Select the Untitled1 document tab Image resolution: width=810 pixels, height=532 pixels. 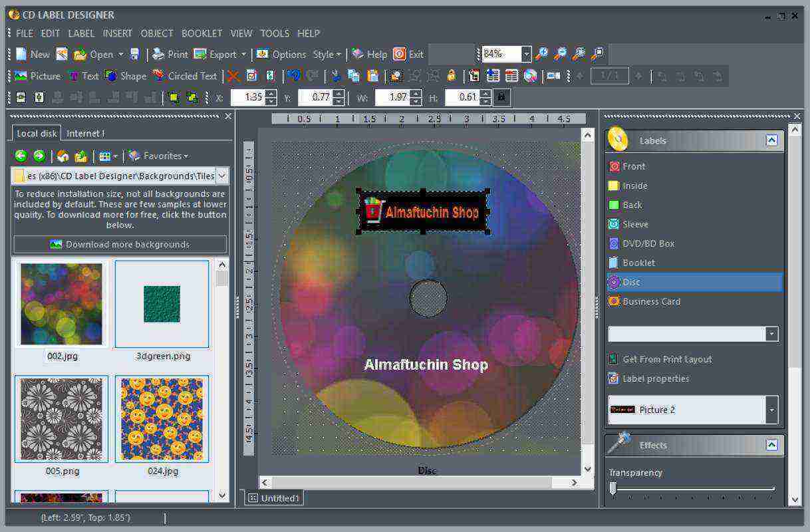point(274,497)
